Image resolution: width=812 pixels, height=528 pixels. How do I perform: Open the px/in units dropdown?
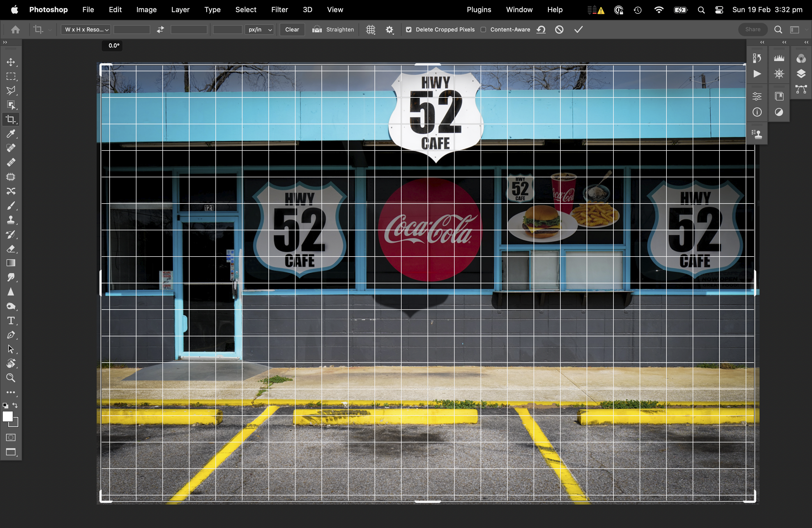tap(260, 30)
